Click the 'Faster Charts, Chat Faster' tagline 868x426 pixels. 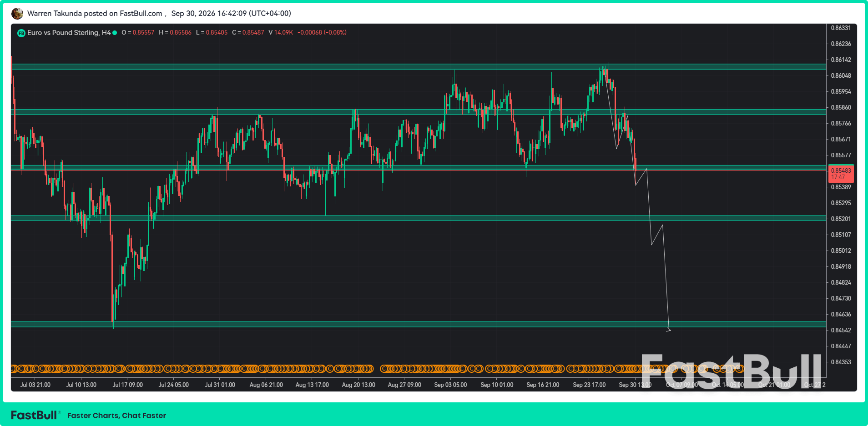pos(116,416)
